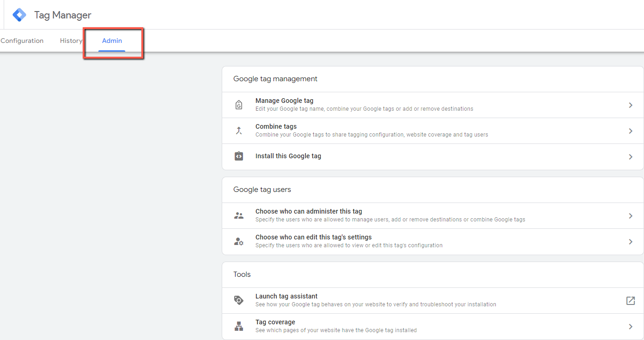Click the Tools section heading

(x=242, y=274)
